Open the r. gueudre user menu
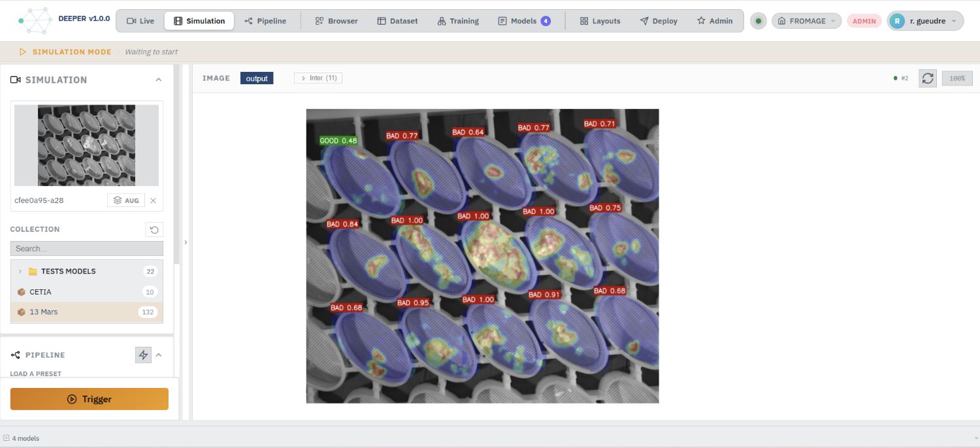 (x=925, y=21)
